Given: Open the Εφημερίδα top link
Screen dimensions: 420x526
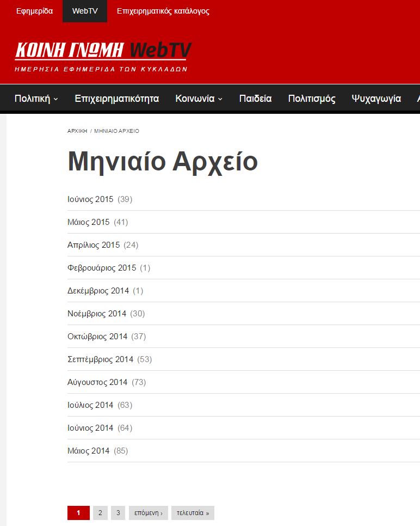Looking at the screenshot, I should 34,11.
